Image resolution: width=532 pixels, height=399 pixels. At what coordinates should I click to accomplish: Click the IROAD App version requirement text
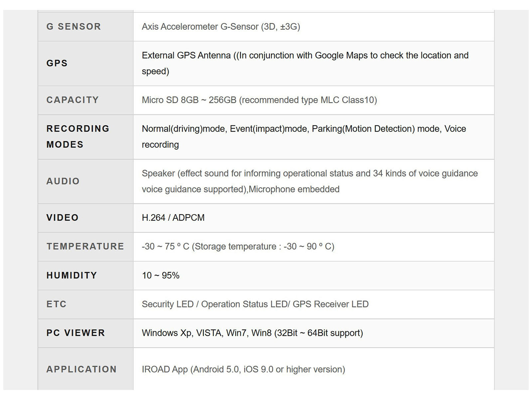coord(243,369)
